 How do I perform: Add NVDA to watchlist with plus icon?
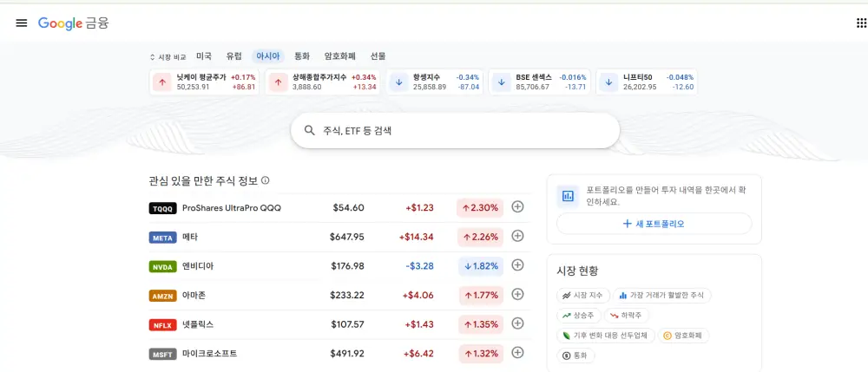(517, 265)
